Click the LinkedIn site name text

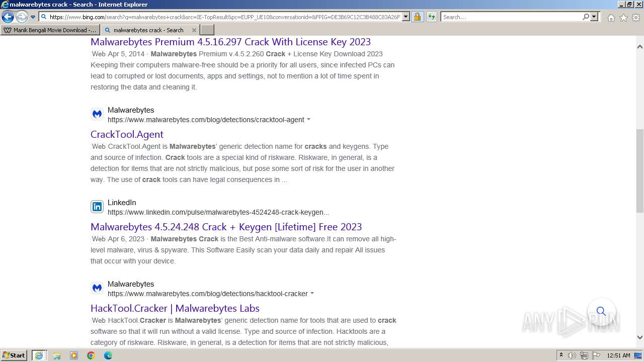click(x=122, y=203)
